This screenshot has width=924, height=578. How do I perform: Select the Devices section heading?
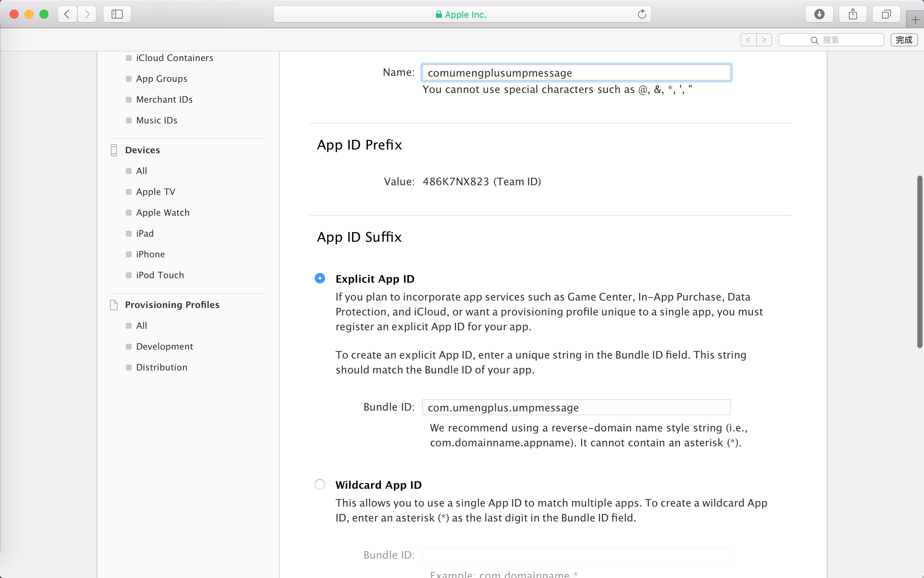click(x=142, y=150)
